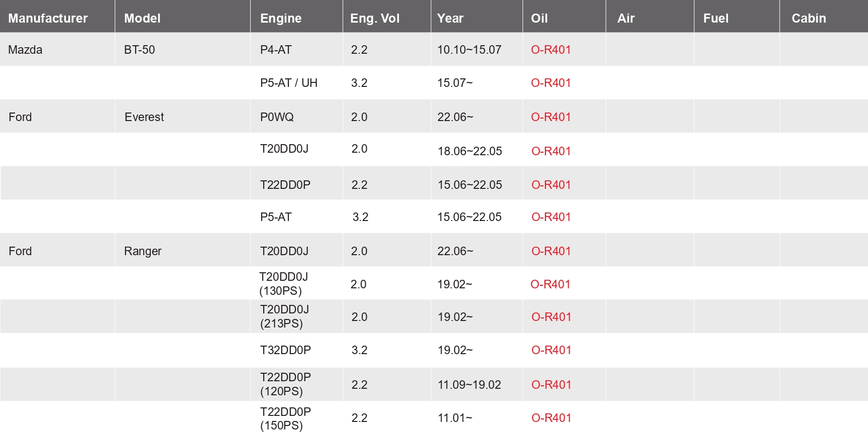Click the Model column header
This screenshot has width=868, height=435.
[x=142, y=18]
